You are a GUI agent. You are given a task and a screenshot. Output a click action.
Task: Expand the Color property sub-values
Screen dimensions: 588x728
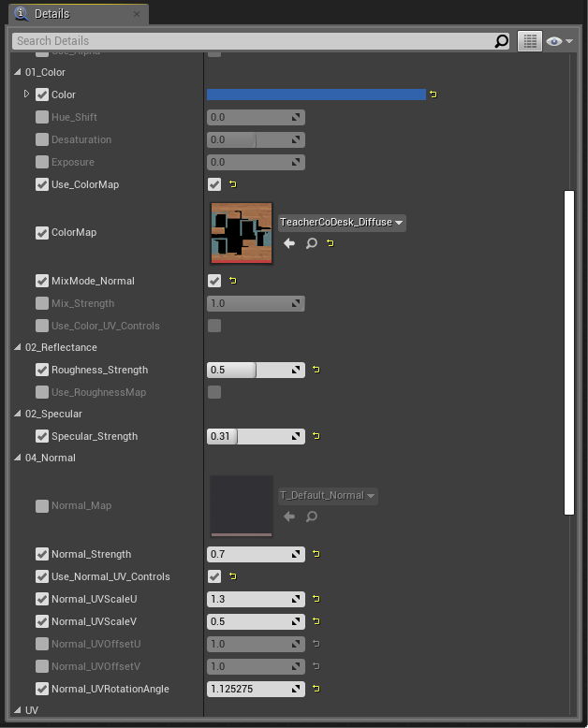pyautogui.click(x=26, y=94)
